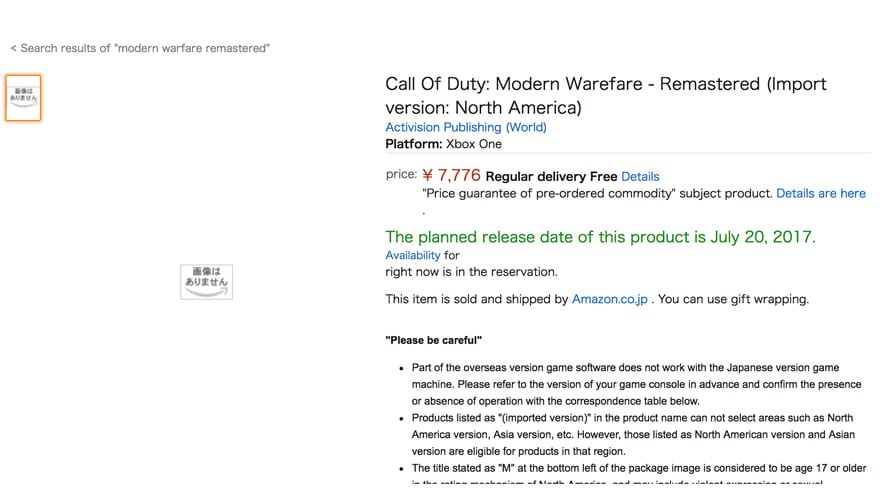Open Activision Publishing (World) link
Viewport: 896px width, 504px height.
[x=466, y=127]
